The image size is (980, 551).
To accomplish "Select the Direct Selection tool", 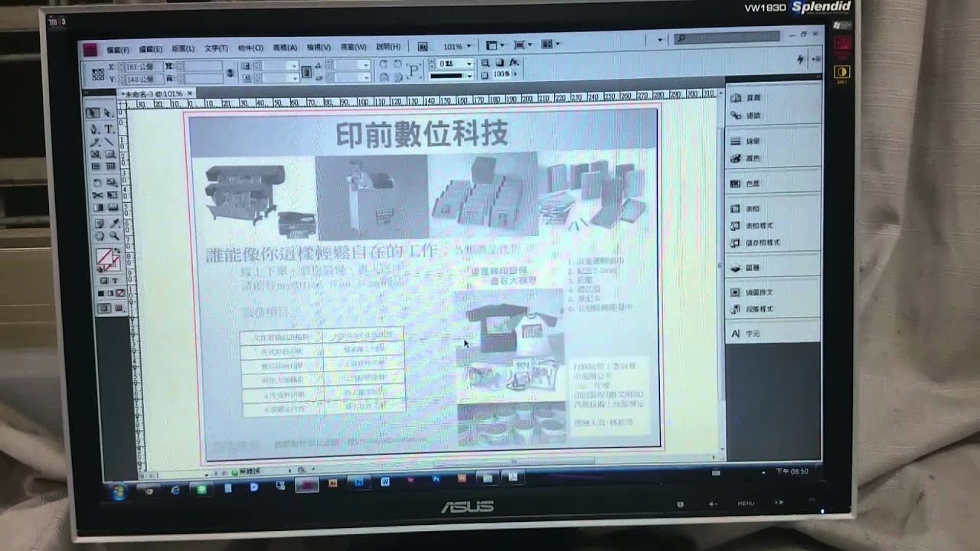I will tap(107, 112).
